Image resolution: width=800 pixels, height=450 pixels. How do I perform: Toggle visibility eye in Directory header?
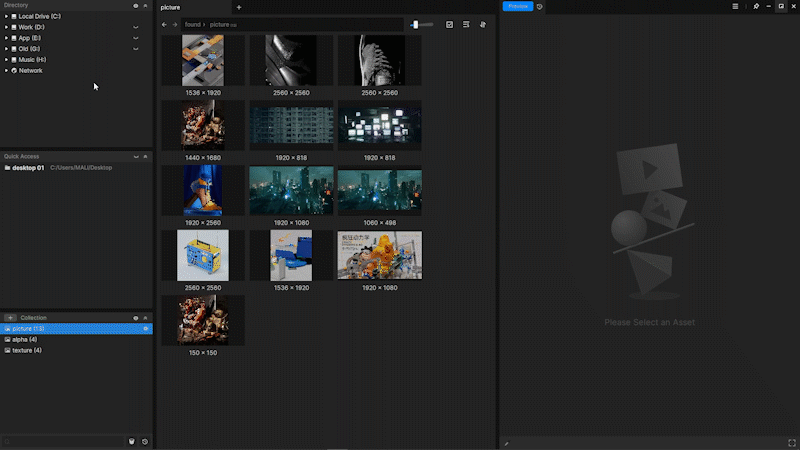tap(136, 6)
